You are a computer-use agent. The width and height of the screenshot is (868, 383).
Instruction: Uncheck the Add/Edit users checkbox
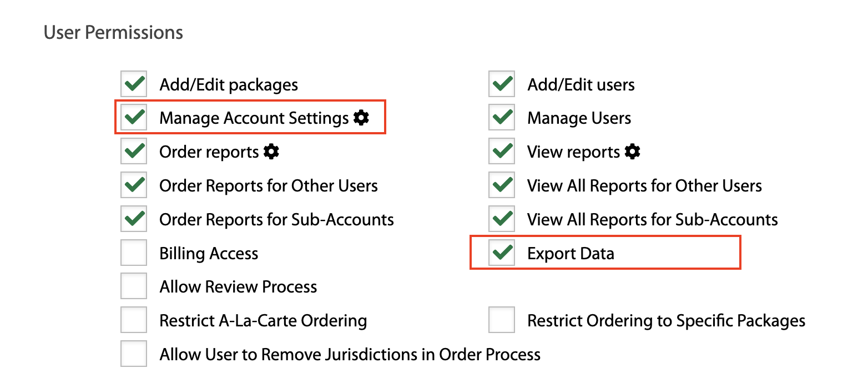[x=502, y=84]
